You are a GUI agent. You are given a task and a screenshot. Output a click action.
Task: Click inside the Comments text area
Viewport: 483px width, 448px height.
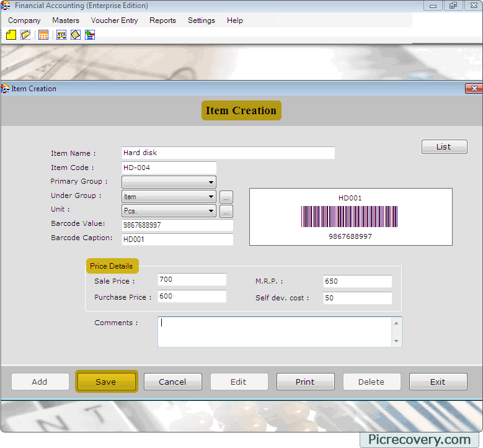click(275, 332)
